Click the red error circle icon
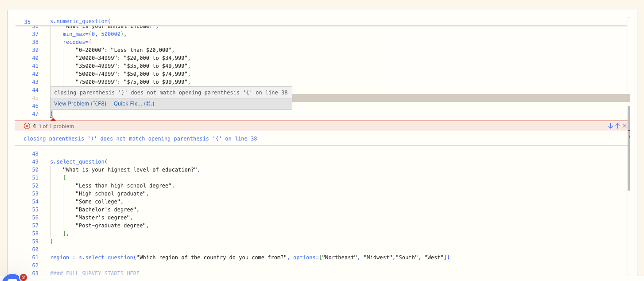The image size is (644, 281). (x=27, y=126)
